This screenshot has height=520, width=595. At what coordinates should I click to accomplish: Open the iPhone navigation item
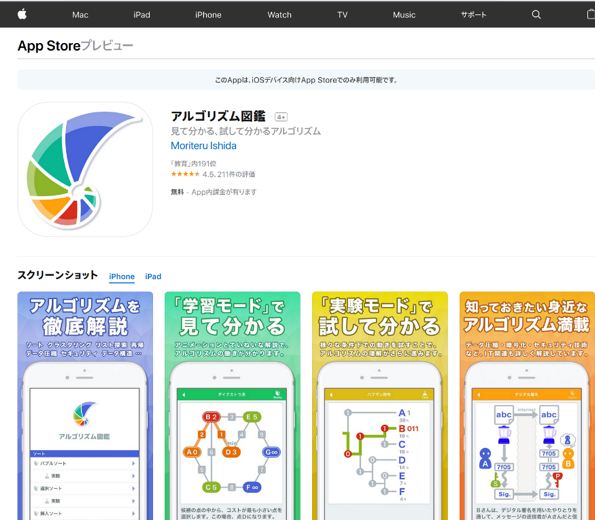[x=208, y=15]
